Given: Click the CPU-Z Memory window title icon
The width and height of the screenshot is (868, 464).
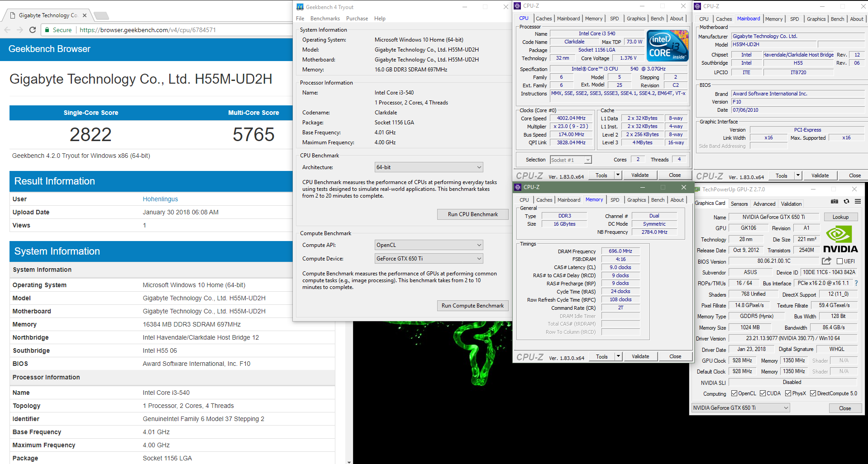Looking at the screenshot, I should 518,187.
